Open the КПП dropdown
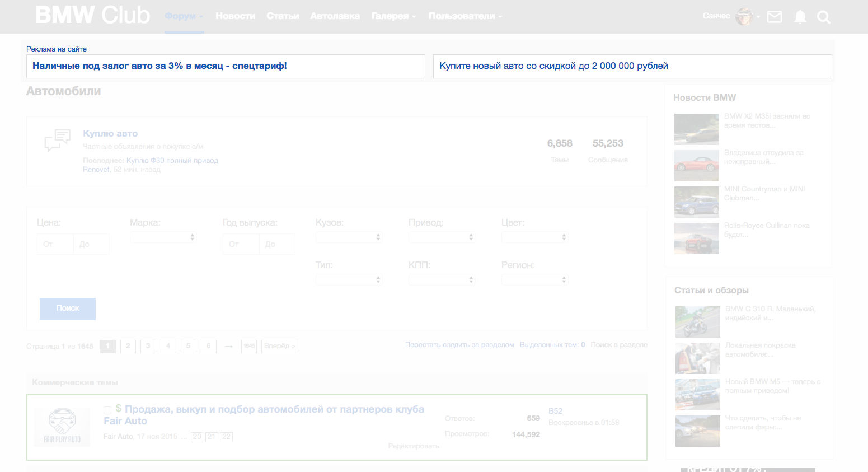The width and height of the screenshot is (868, 472). [x=442, y=279]
